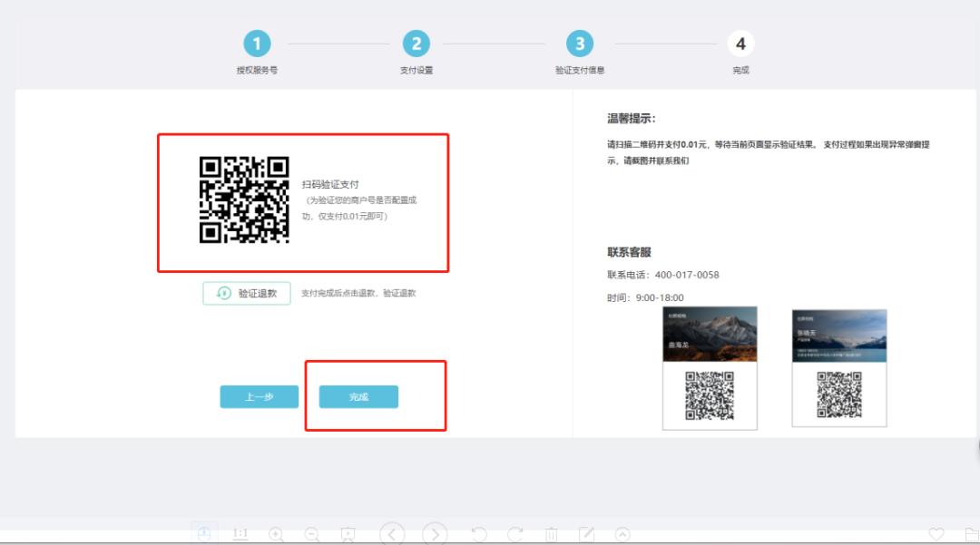The width and height of the screenshot is (980, 545).
Task: Edit the image with the pencil icon
Action: (586, 534)
